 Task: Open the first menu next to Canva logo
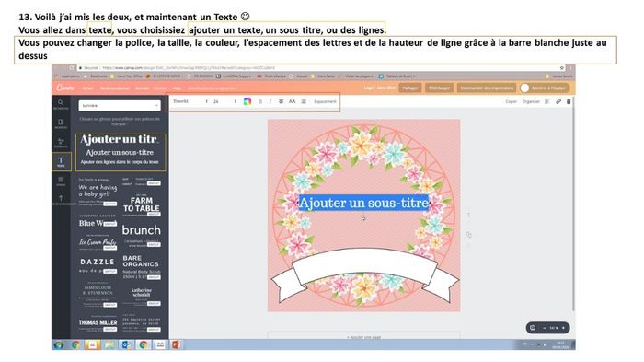87,88
